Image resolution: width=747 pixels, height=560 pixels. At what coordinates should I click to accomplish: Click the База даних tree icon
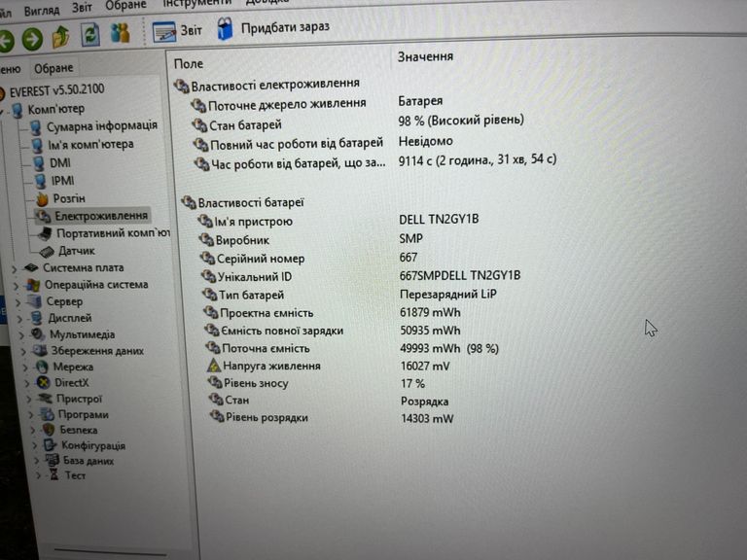52,460
